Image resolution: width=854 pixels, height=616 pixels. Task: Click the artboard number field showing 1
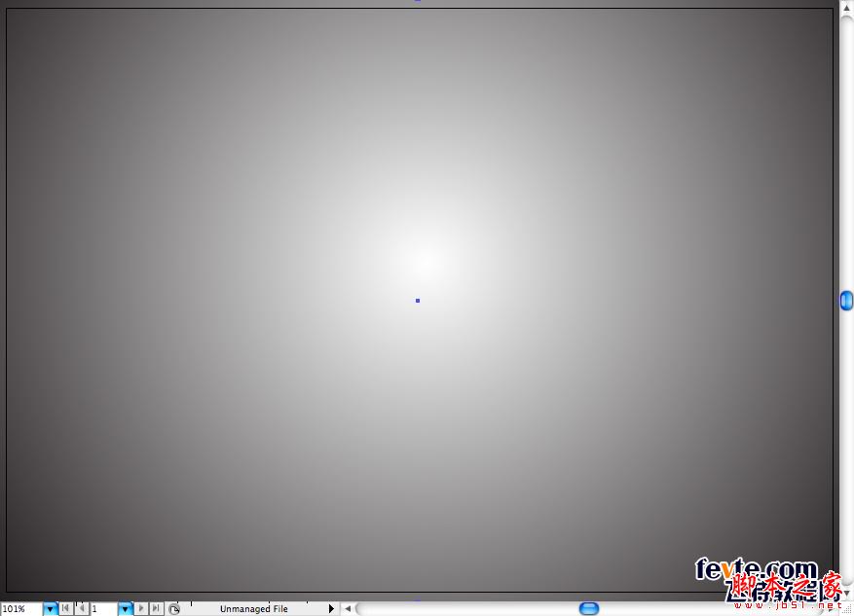coord(103,609)
